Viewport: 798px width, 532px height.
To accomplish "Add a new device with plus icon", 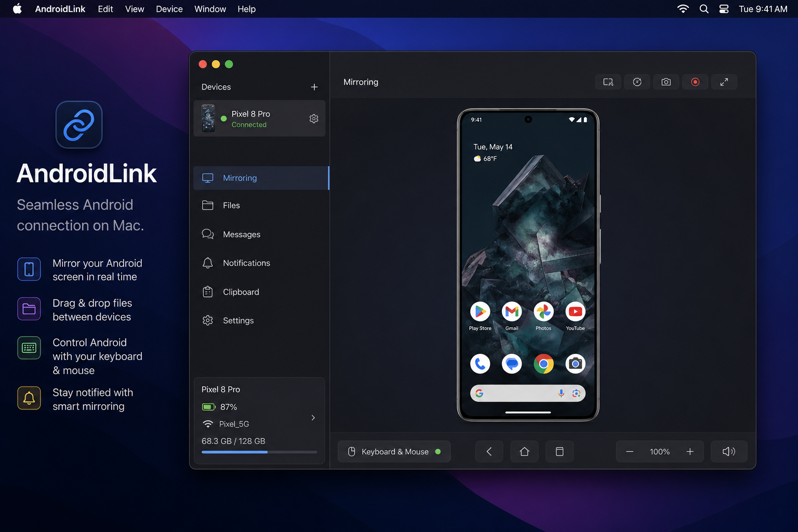I will [x=314, y=87].
